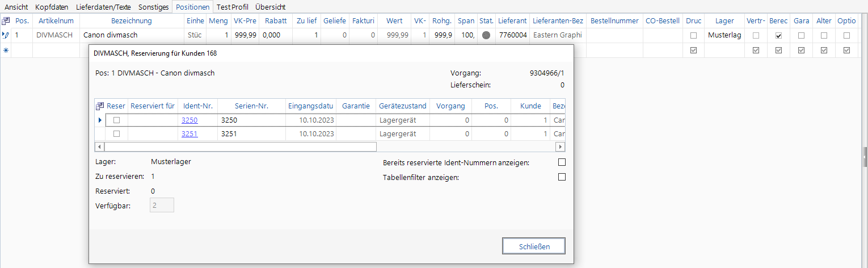Click the gray status circle for position 1
Screen dimensions: 868x268
pos(486,35)
